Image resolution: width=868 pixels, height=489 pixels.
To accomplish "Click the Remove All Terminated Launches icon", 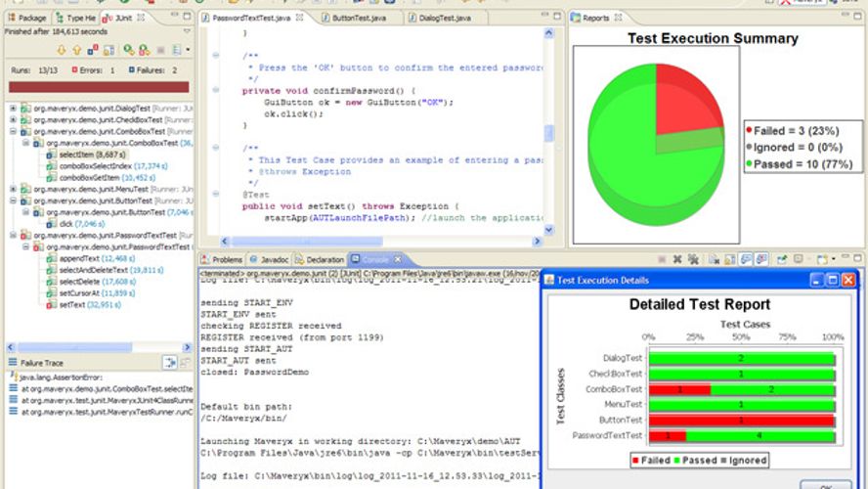I will pos(692,259).
